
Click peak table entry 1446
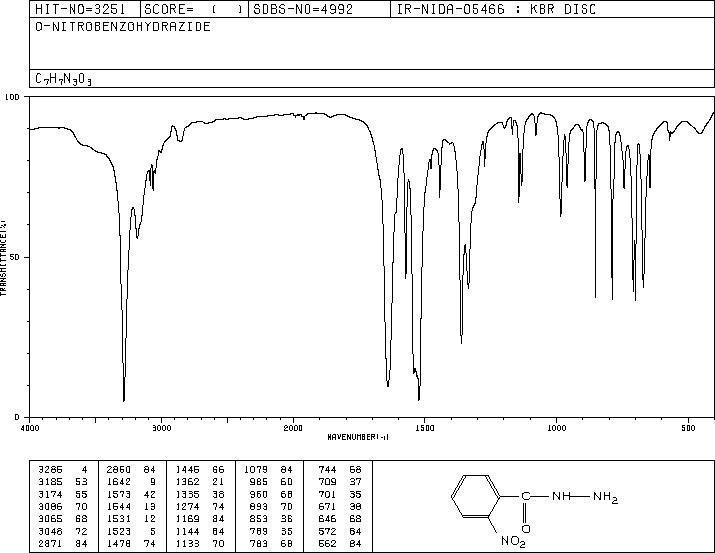[x=187, y=469]
